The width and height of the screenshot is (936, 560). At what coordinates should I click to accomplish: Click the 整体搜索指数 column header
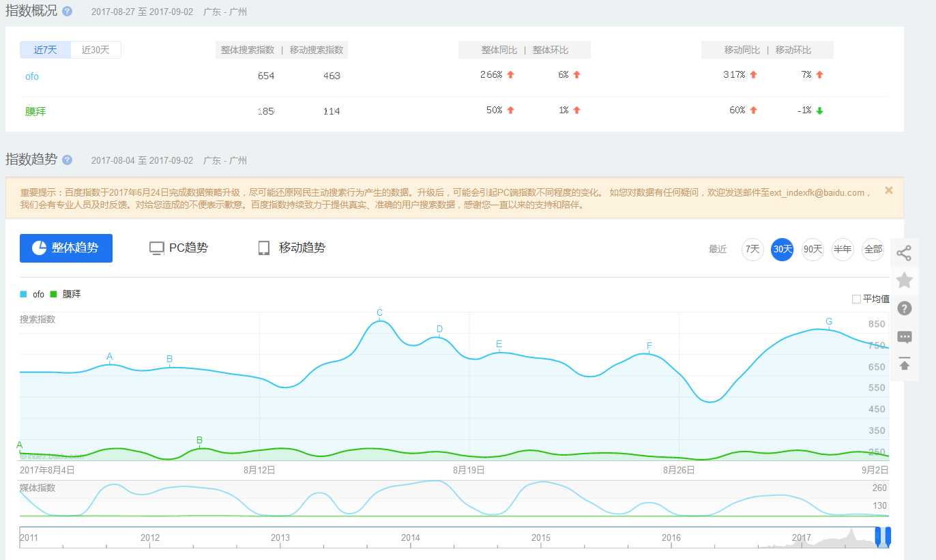[x=248, y=50]
